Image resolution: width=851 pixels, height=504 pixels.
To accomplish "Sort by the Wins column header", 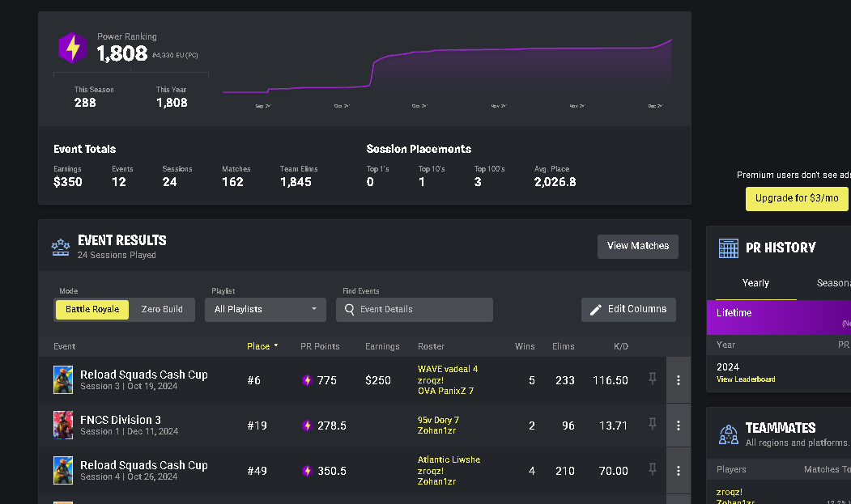I will coord(525,346).
